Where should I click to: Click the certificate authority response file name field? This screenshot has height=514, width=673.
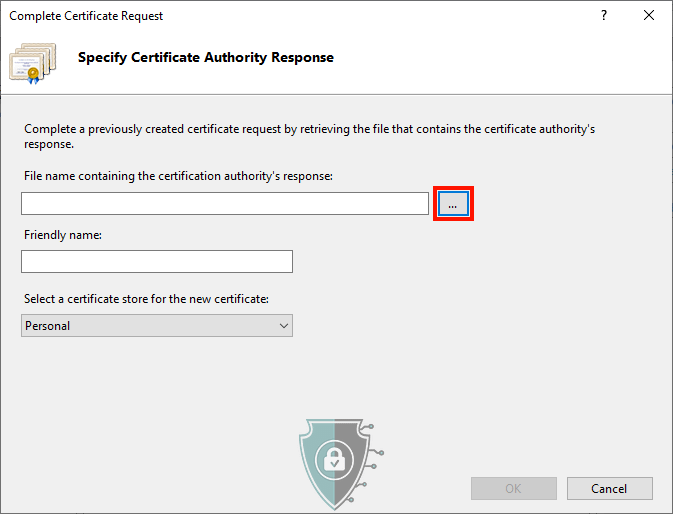(224, 204)
